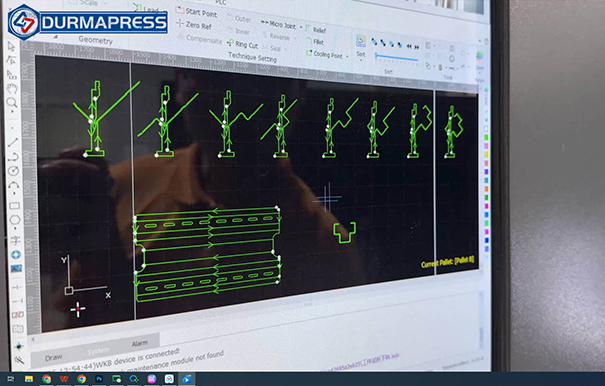Select the rectangle drawing tool

(x=14, y=206)
